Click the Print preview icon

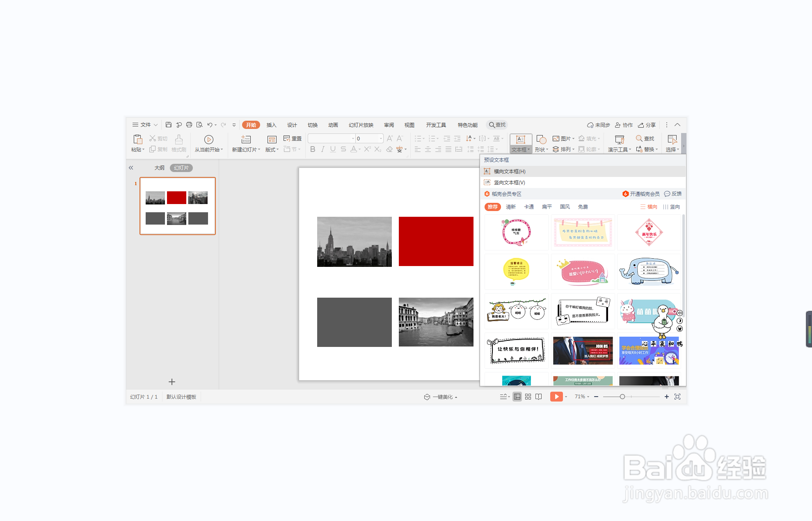tap(199, 125)
